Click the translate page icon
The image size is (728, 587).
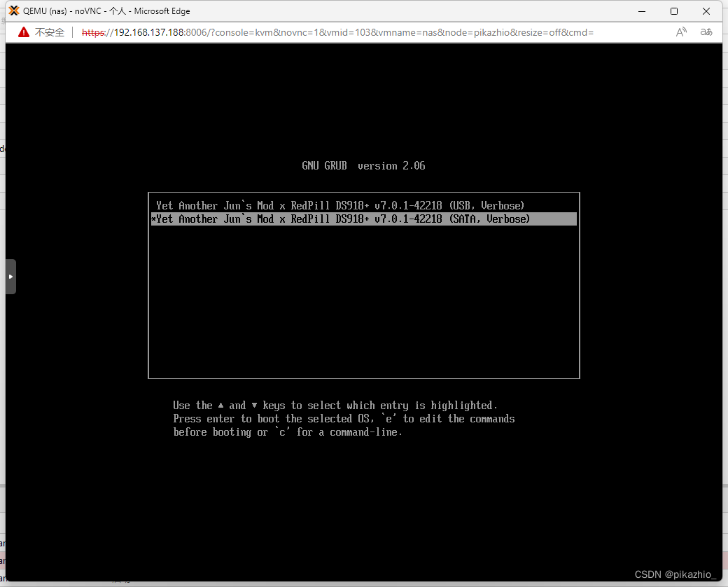click(706, 32)
